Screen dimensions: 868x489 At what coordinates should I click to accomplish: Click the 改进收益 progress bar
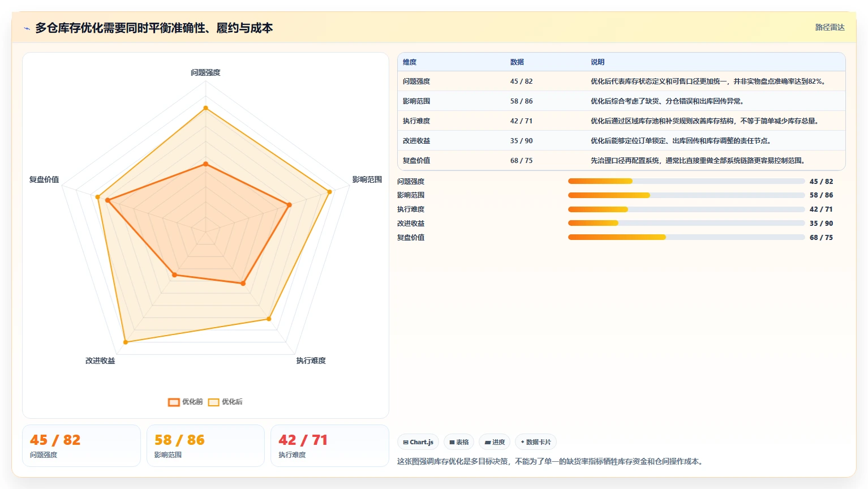[x=686, y=223]
